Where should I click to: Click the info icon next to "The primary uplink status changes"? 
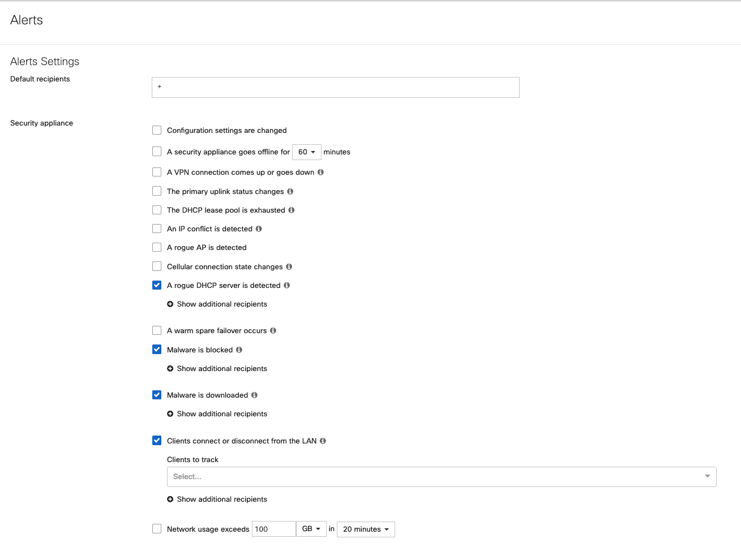(x=290, y=191)
